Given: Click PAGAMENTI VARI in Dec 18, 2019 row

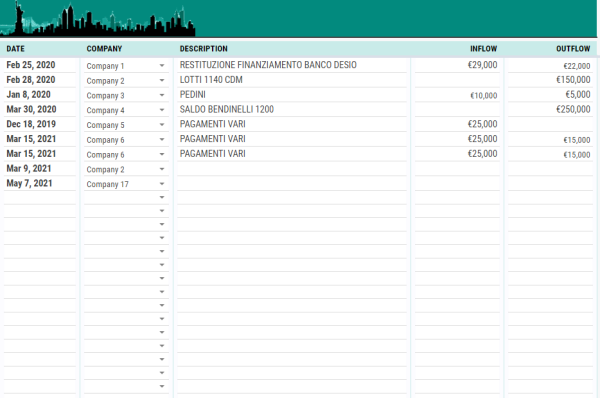Looking at the screenshot, I should [212, 124].
